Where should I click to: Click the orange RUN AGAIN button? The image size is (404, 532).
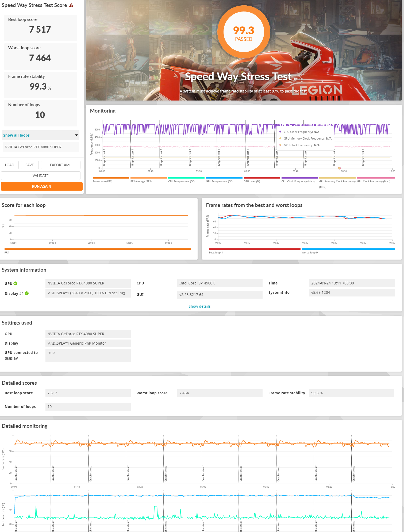(42, 186)
